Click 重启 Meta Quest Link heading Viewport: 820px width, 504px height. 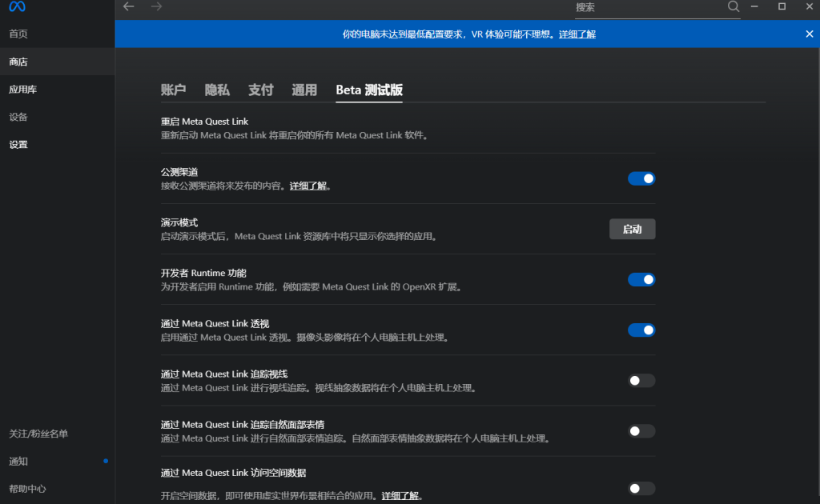click(x=204, y=122)
